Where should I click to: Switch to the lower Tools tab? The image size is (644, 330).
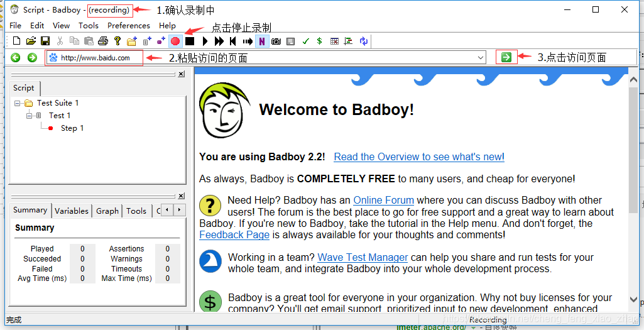136,211
